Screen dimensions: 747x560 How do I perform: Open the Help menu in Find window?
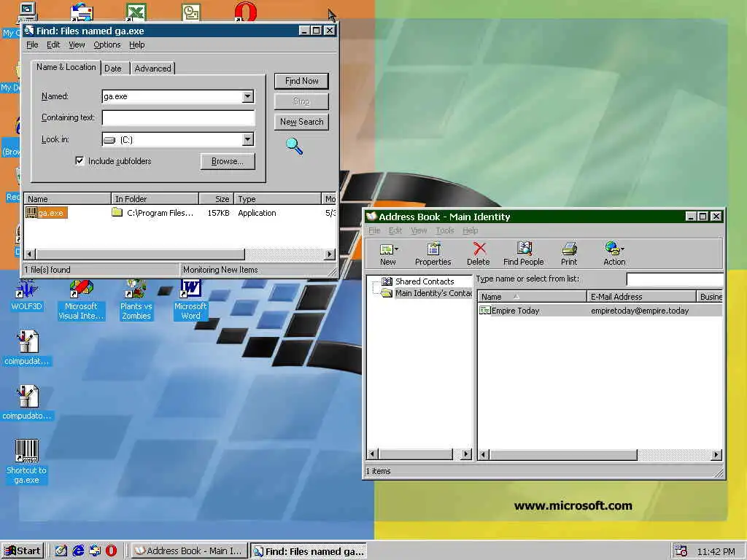(136, 44)
